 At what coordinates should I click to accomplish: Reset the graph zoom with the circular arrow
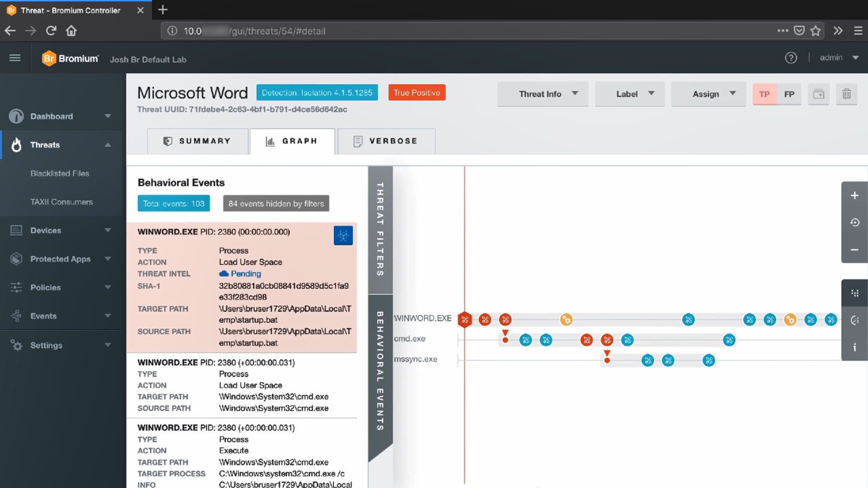[854, 223]
